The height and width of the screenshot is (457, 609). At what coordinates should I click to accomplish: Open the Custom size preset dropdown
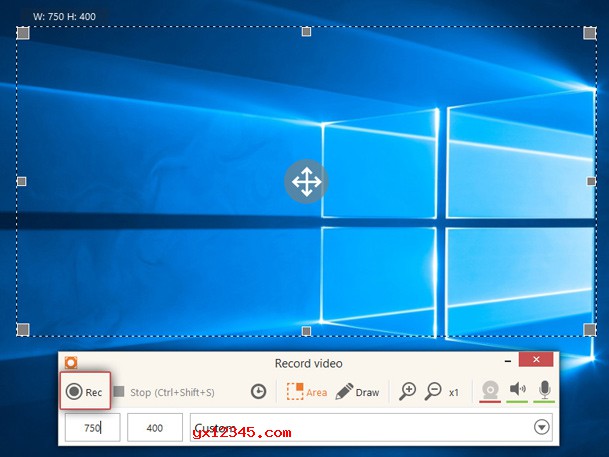(x=371, y=427)
